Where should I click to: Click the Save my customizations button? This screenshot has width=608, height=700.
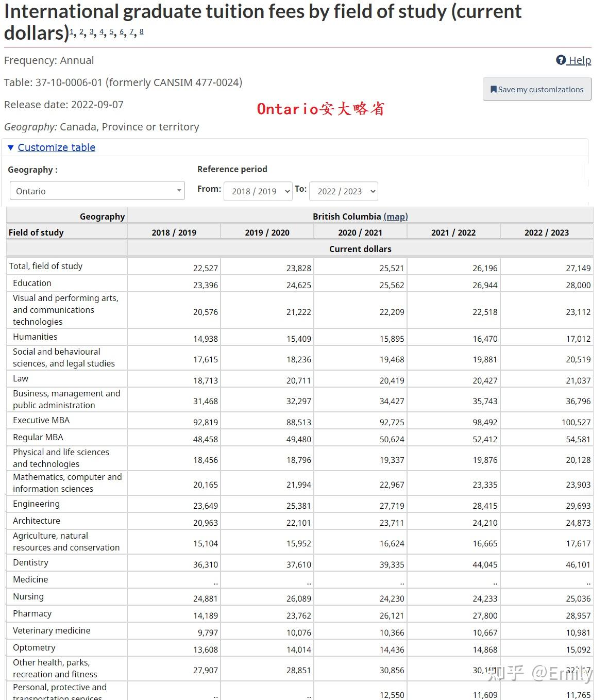point(537,89)
